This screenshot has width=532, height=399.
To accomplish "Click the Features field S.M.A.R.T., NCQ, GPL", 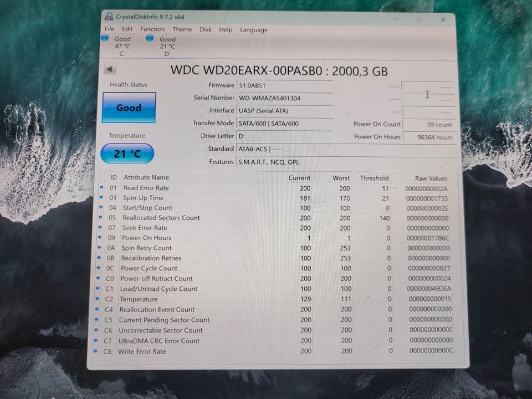I will pyautogui.click(x=346, y=162).
